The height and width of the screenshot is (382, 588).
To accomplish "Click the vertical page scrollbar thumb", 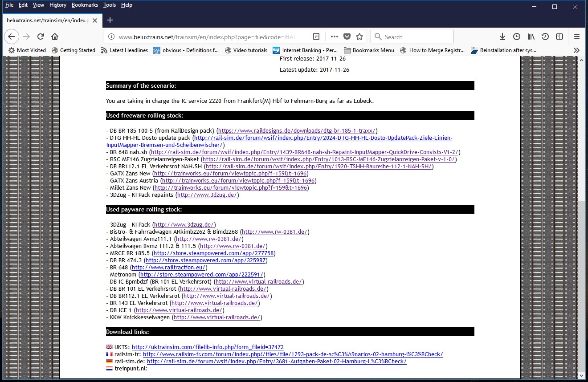I will tap(581, 286).
